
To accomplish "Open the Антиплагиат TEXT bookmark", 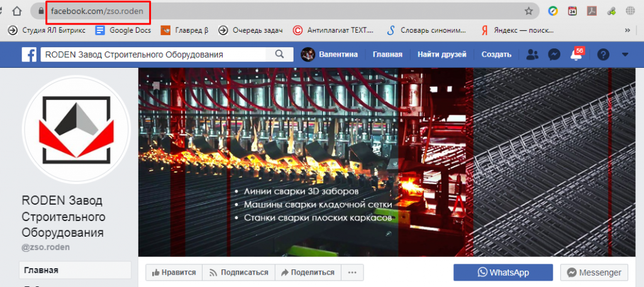I will coord(333,30).
